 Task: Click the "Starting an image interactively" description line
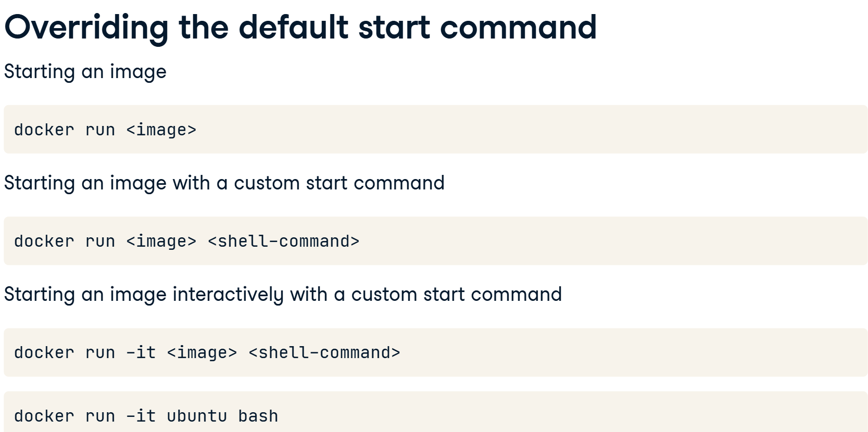(283, 295)
